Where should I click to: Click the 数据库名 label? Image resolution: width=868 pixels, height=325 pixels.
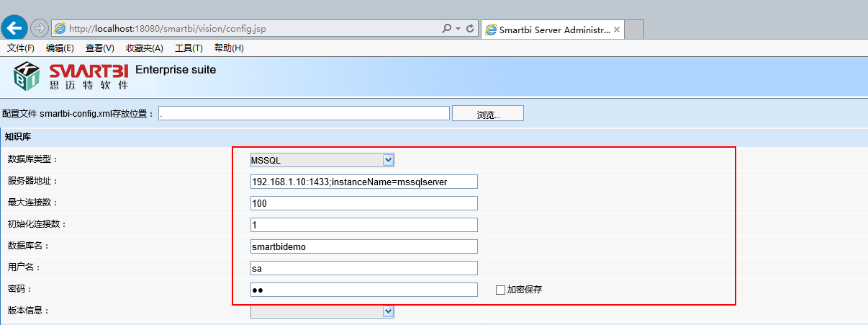(27, 246)
